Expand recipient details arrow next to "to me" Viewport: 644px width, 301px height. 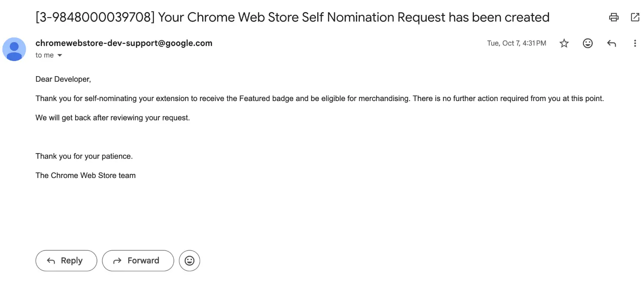coord(60,55)
